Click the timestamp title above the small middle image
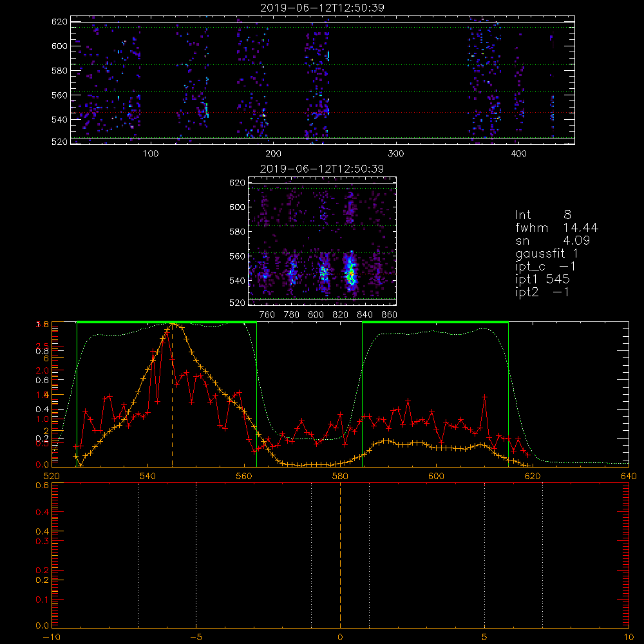 click(x=322, y=169)
